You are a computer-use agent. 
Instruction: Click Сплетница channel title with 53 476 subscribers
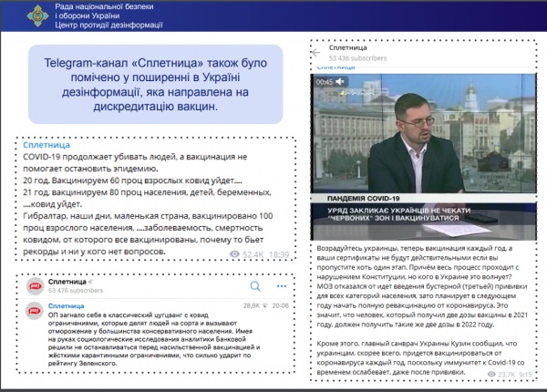[x=67, y=282]
